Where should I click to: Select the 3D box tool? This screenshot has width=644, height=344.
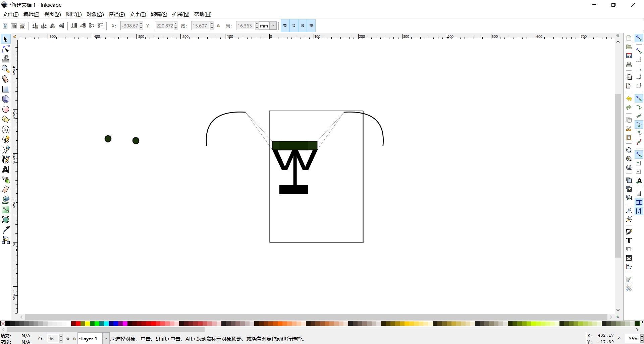coord(5,99)
